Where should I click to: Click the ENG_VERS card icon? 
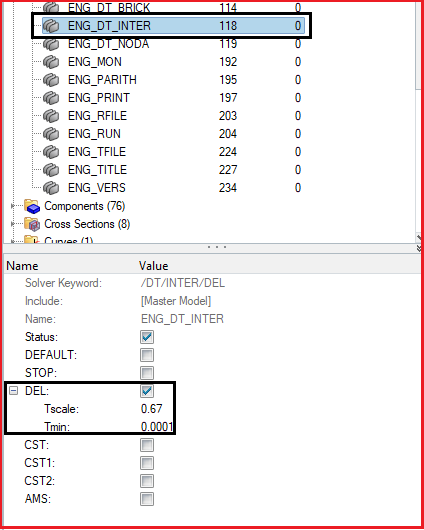click(x=51, y=188)
